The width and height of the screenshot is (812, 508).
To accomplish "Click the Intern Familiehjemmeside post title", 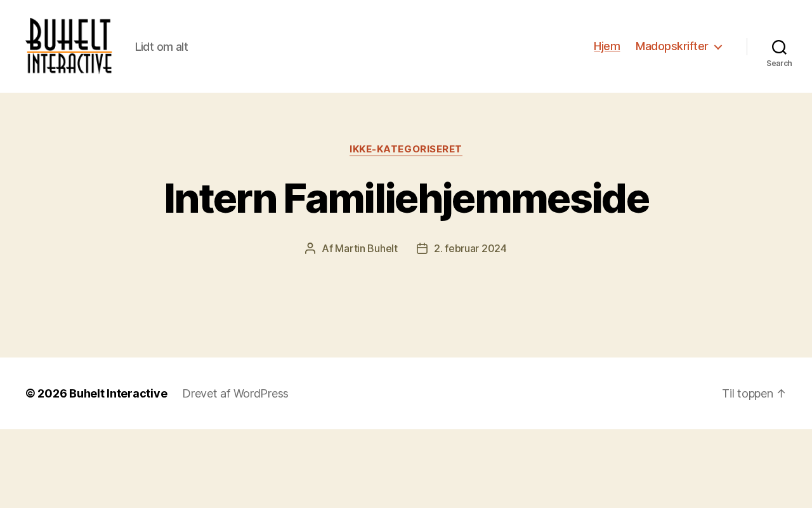I will (x=406, y=199).
